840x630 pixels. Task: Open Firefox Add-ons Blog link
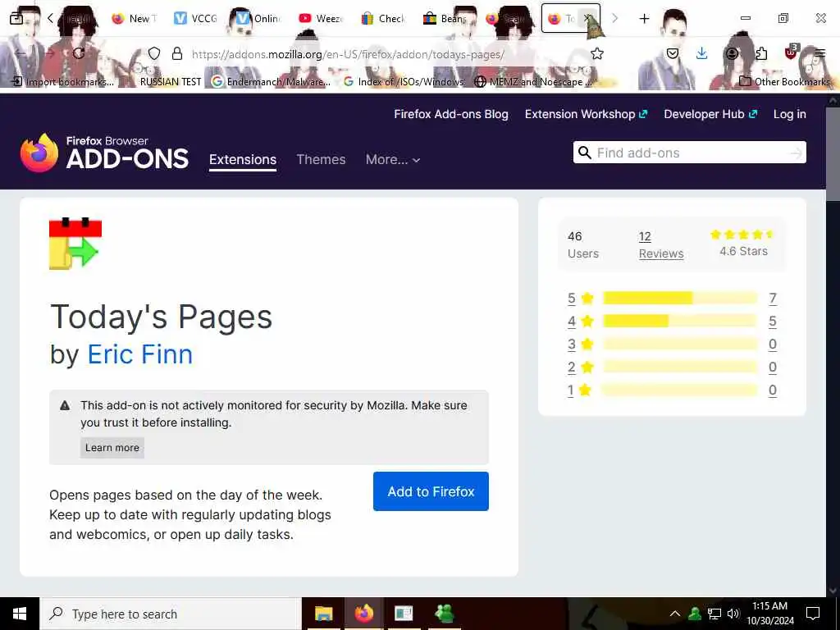(451, 114)
